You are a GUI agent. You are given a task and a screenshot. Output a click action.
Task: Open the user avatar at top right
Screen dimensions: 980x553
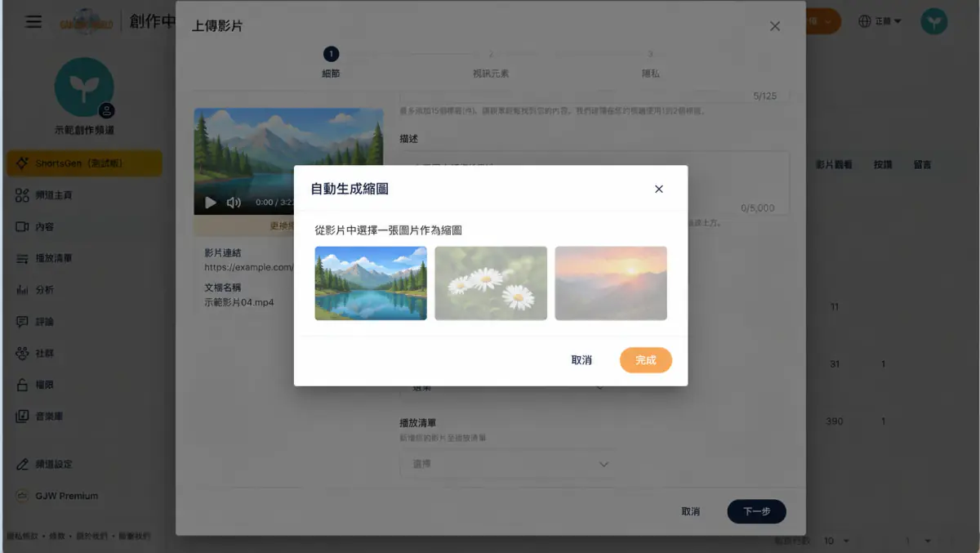[934, 21]
